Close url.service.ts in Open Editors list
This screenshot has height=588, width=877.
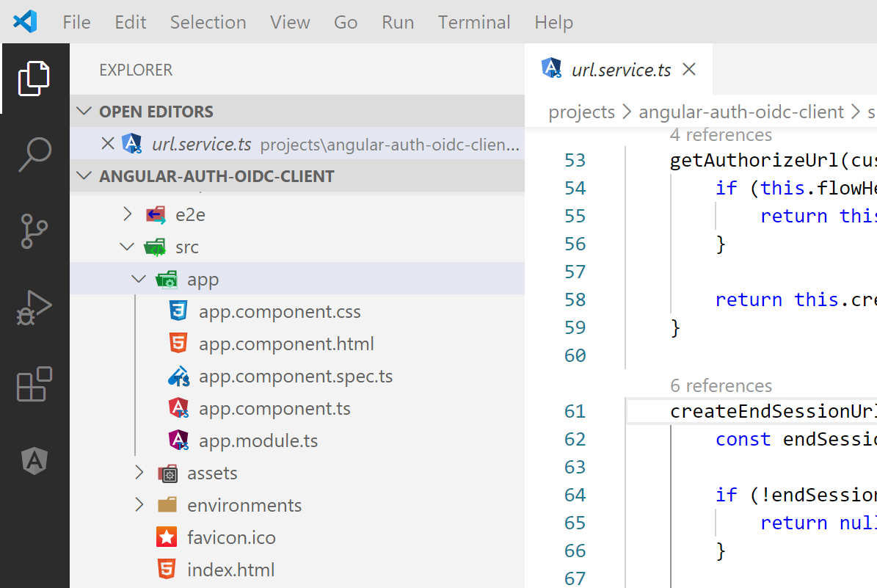(109, 143)
